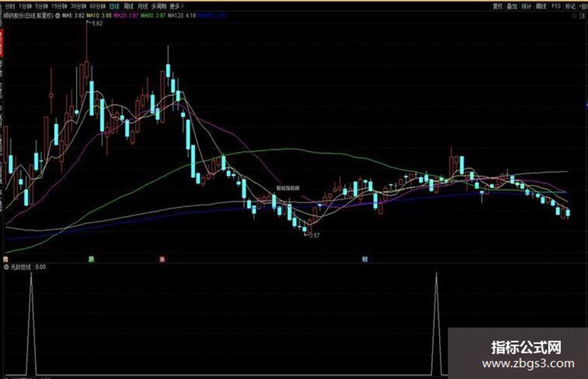Click the blue 财 marker on date axis
Viewport: 588px width, 379px height.
pyautogui.click(x=365, y=259)
